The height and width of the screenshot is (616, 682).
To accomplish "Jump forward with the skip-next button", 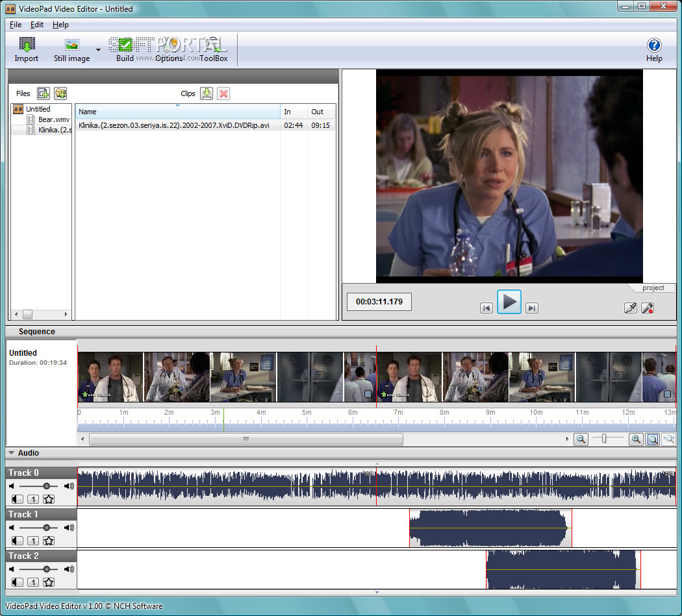I will (531, 308).
